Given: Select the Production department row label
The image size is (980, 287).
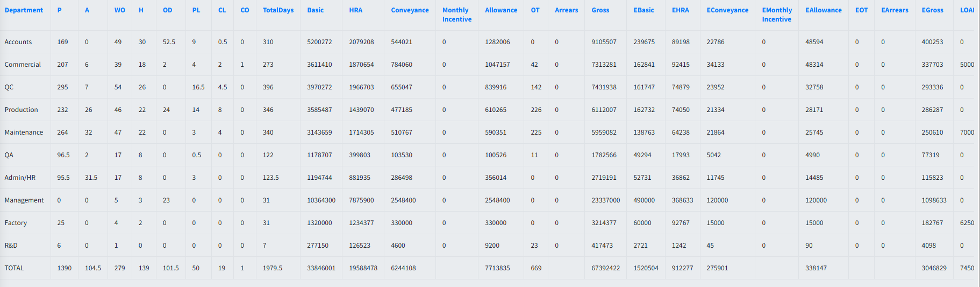Looking at the screenshot, I should 22,110.
